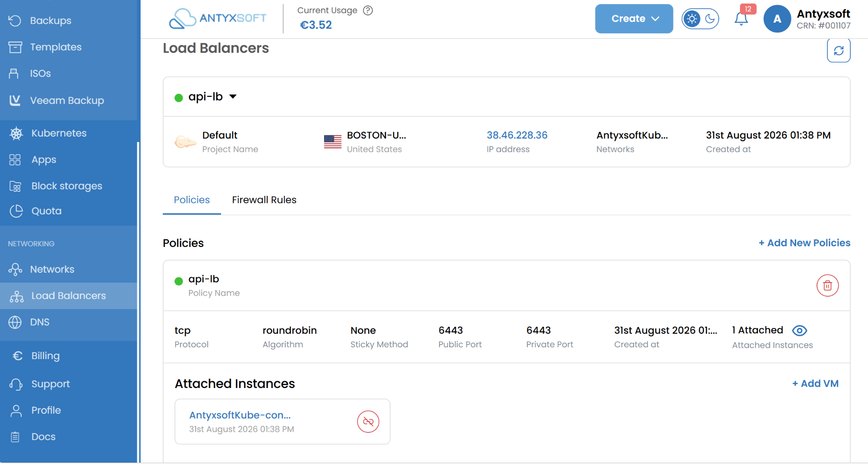868x464 pixels.
Task: Show Current Usage help tooltip icon
Action: click(x=368, y=10)
